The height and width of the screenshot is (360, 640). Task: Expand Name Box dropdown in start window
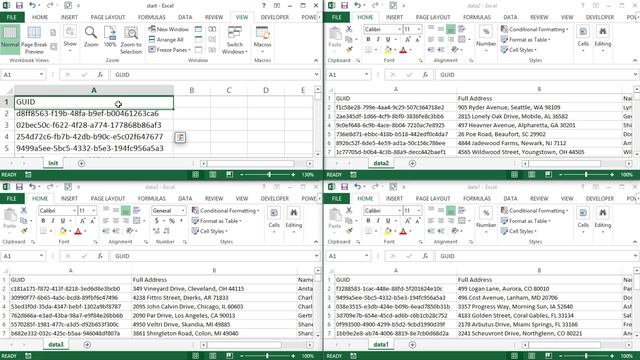click(x=41, y=74)
